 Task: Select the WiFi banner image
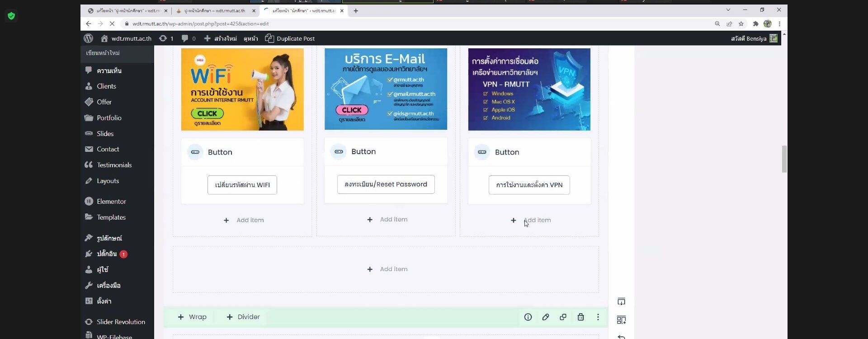[x=242, y=89]
